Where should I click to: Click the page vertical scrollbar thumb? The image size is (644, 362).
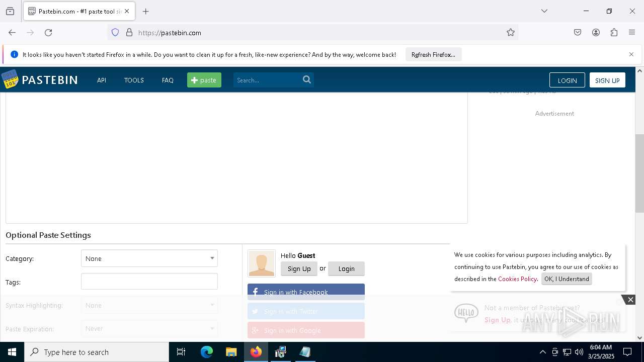click(x=639, y=173)
